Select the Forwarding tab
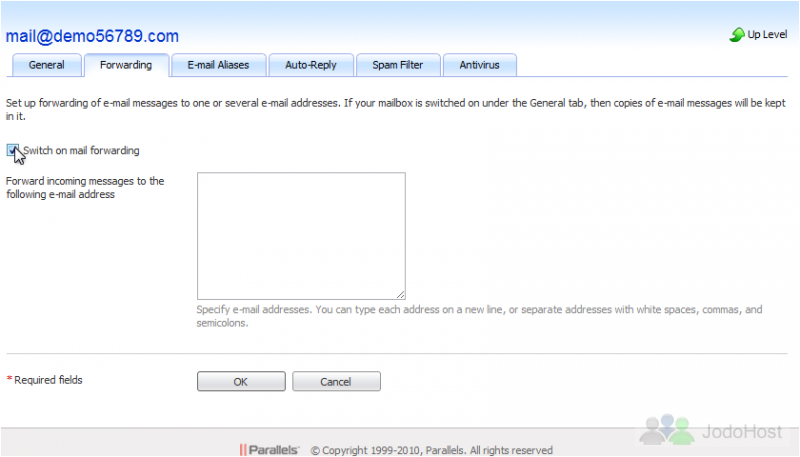 click(x=126, y=65)
